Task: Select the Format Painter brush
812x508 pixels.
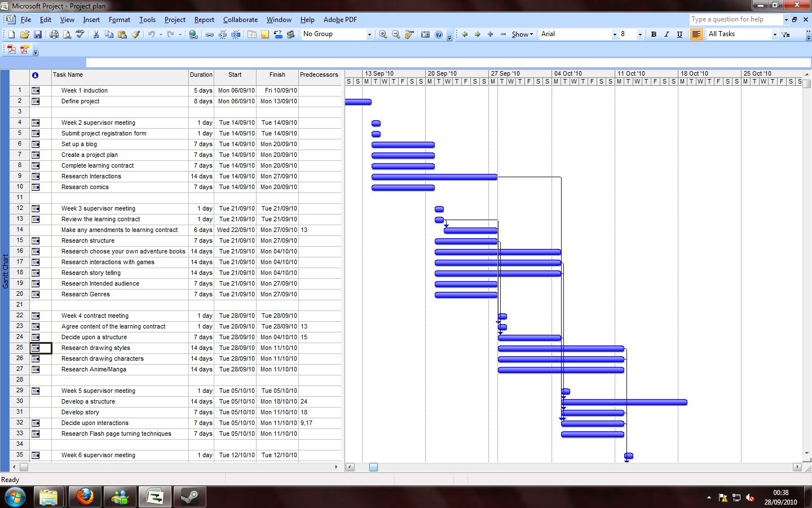Action: pyautogui.click(x=135, y=34)
